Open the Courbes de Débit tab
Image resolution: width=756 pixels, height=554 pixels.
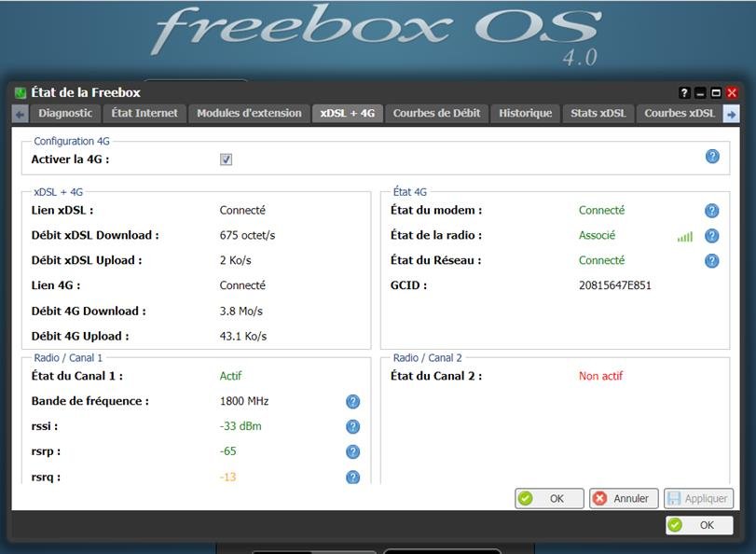tap(436, 114)
